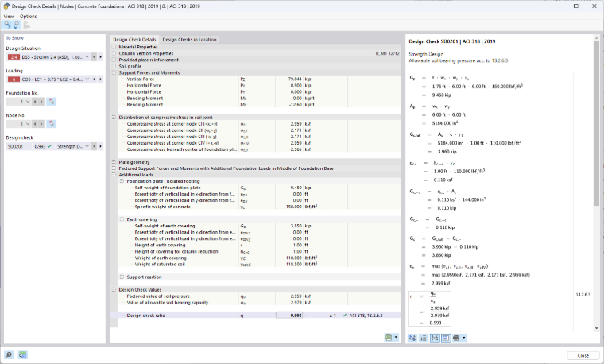Collapse the Design Check Values section
Image resolution: width=604 pixels, height=364 pixels.
[x=114, y=289]
